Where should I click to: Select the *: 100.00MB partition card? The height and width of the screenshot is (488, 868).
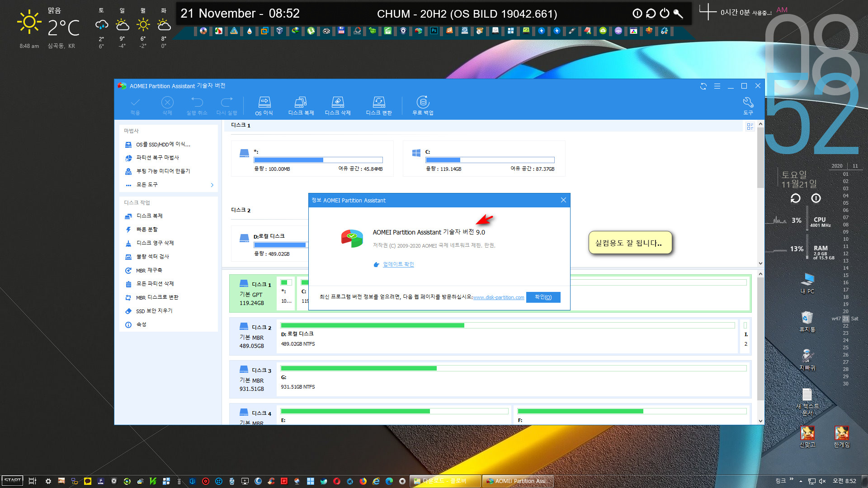[x=312, y=159]
